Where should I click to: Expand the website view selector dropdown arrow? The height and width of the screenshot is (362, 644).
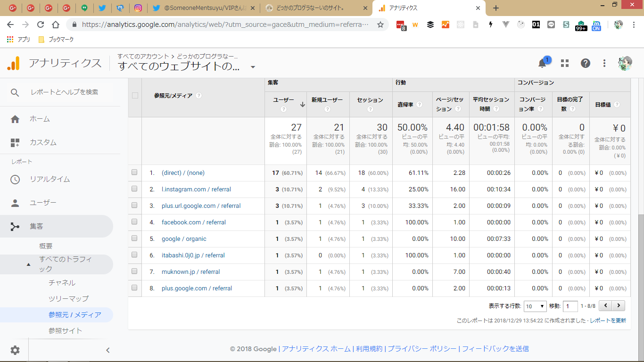[x=253, y=67]
